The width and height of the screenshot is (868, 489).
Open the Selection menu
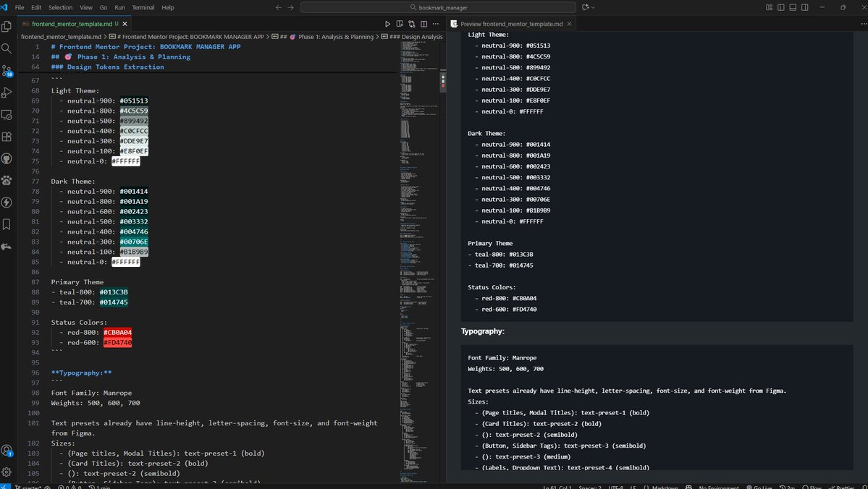point(60,8)
